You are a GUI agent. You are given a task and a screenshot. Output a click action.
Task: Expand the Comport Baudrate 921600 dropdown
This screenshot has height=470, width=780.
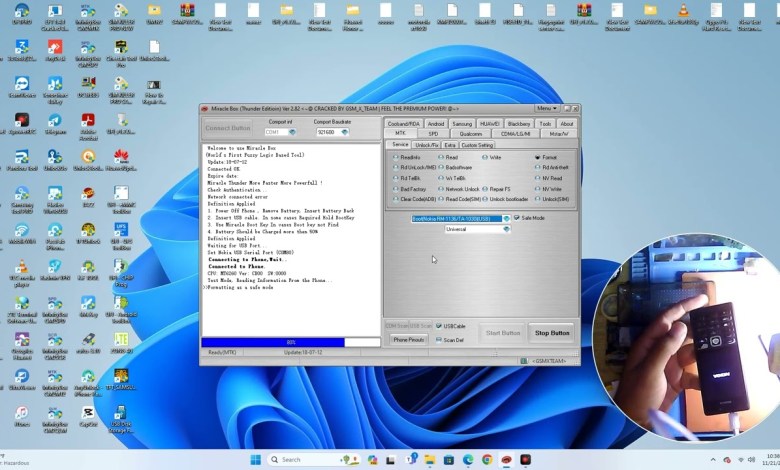(345, 132)
